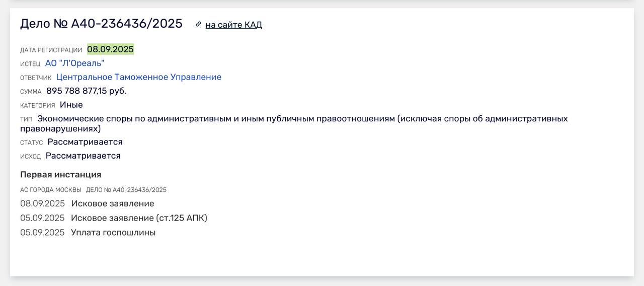Select the 08.09.2025 'Исковое заявление' entry
644x286 pixels.
click(x=112, y=203)
